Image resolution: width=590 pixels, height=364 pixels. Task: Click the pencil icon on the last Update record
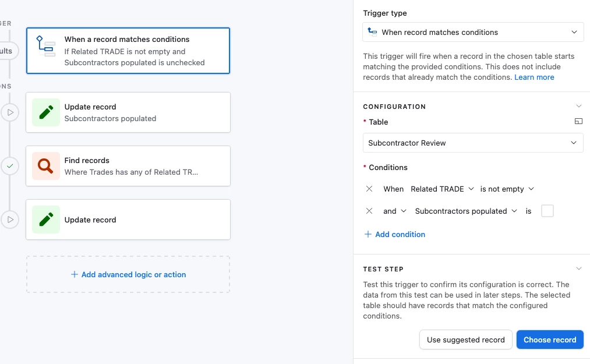(46, 220)
